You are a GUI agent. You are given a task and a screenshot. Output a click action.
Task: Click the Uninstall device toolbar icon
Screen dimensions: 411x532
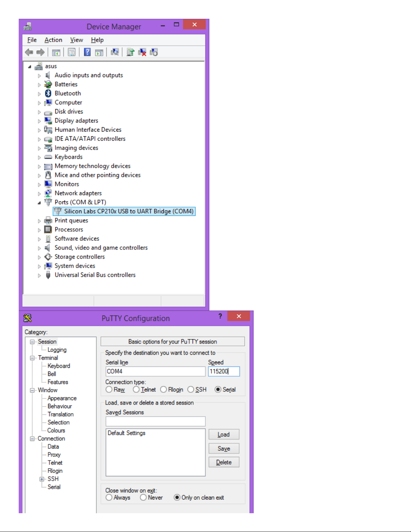click(x=142, y=52)
